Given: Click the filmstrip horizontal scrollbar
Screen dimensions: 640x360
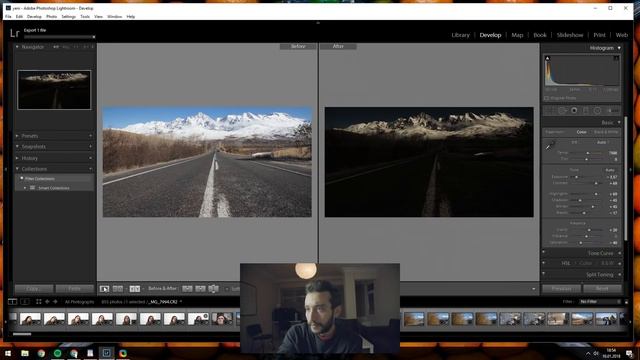Looking at the screenshot, I should [x=22, y=334].
